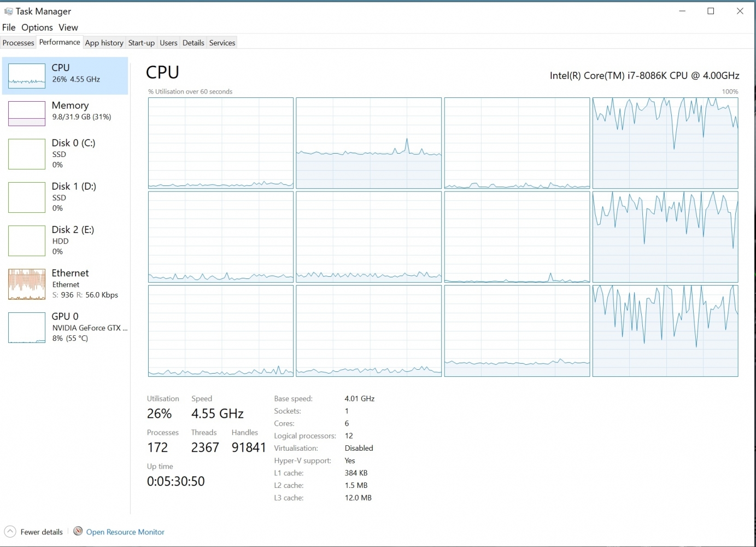The image size is (756, 547).
Task: Click the L1 cache 384 KB value
Action: point(356,473)
